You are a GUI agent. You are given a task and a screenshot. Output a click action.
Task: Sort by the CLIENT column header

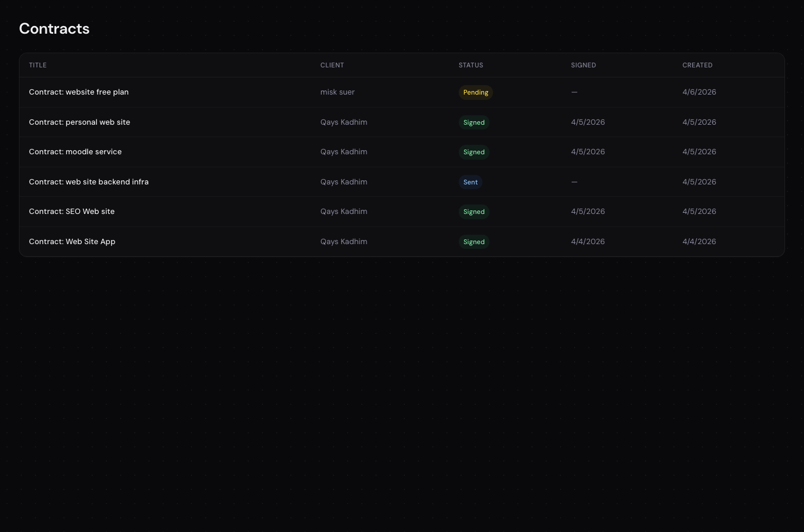(x=332, y=65)
